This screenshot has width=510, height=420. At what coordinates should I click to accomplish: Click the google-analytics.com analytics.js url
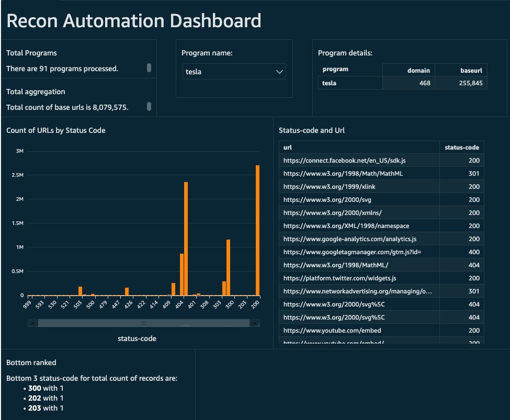[350, 239]
